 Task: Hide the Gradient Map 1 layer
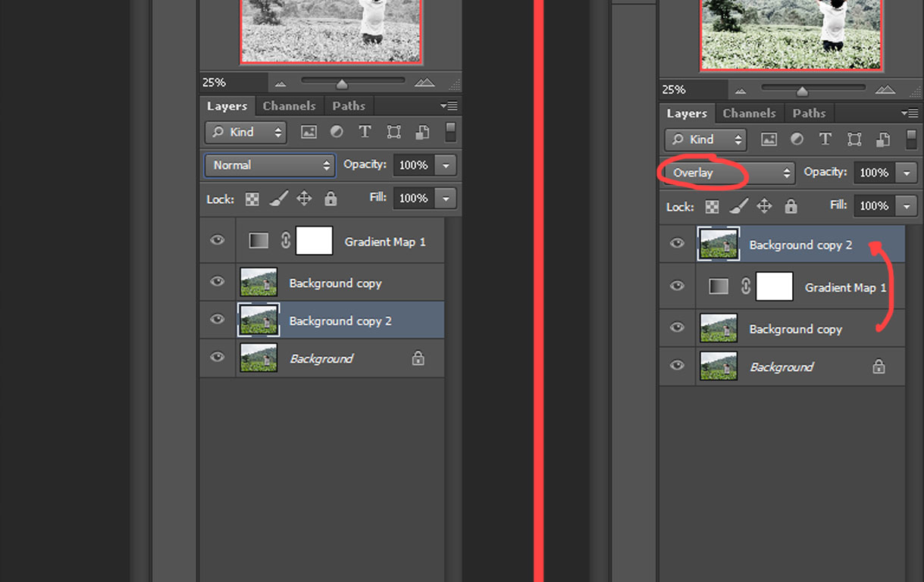pyautogui.click(x=218, y=241)
